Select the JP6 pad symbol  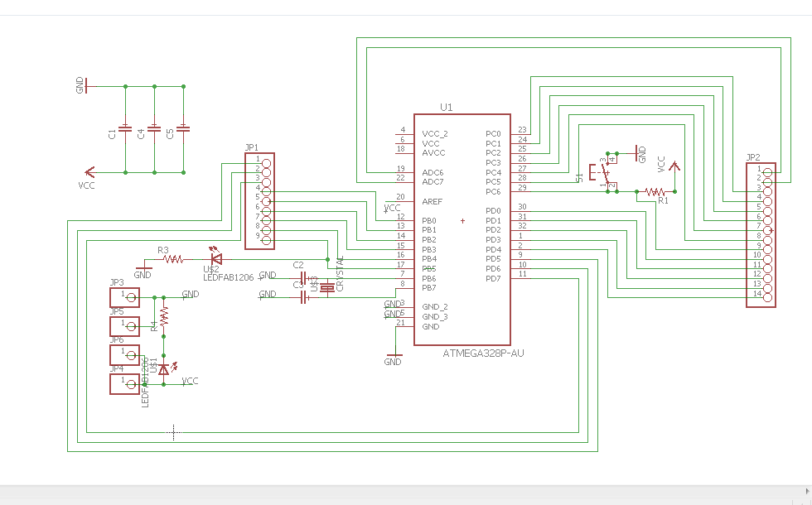(125, 355)
